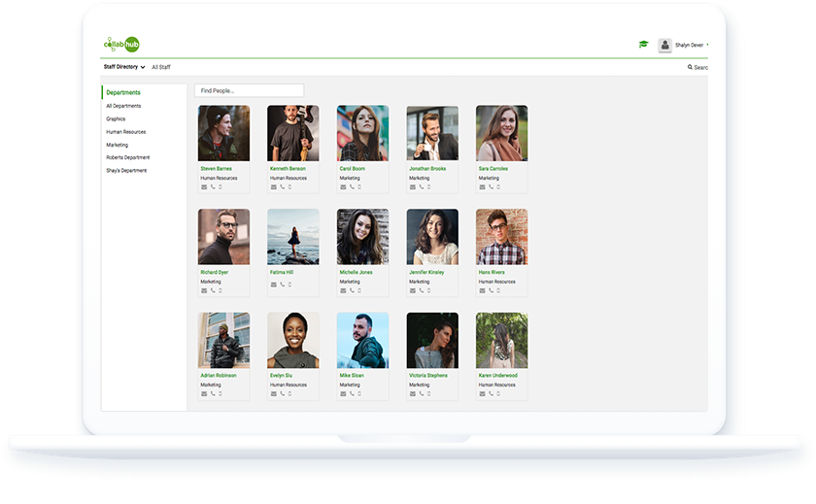Click the email icon for Michelle Jones

pos(343,290)
